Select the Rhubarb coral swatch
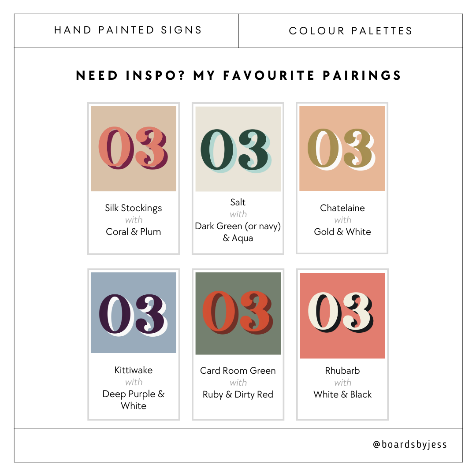Viewport: 476px width, 476px height. [342, 316]
